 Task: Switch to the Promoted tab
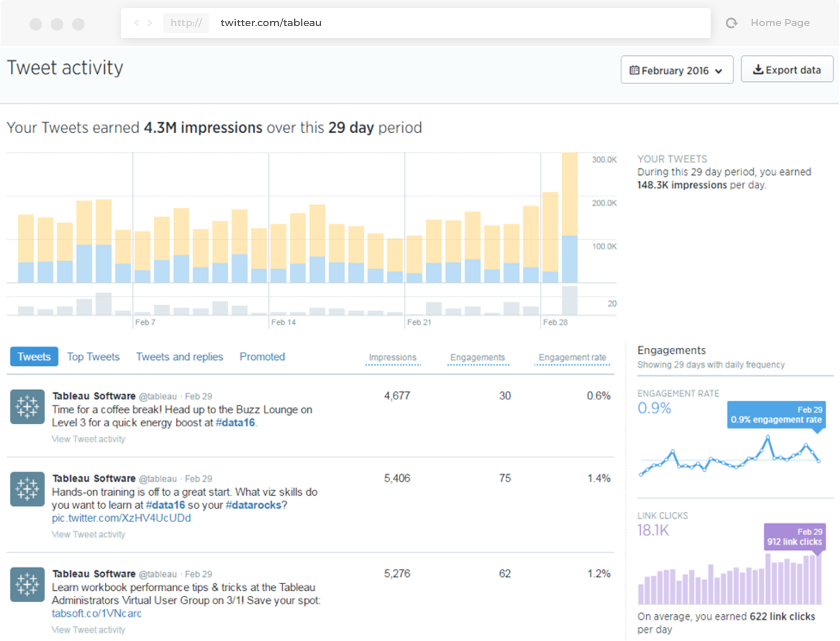[x=262, y=357]
